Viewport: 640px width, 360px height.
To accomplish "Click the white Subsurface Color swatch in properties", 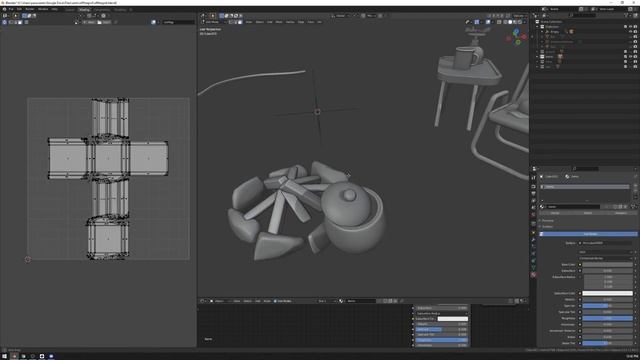I will 607,293.
